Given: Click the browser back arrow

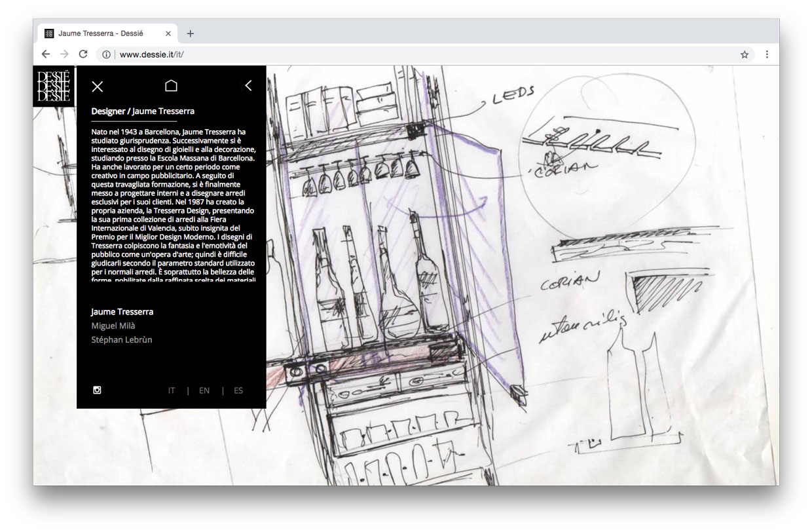Looking at the screenshot, I should [x=46, y=54].
